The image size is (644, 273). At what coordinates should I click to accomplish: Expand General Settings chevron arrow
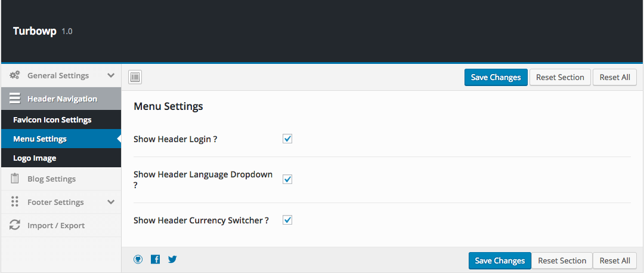tap(110, 75)
